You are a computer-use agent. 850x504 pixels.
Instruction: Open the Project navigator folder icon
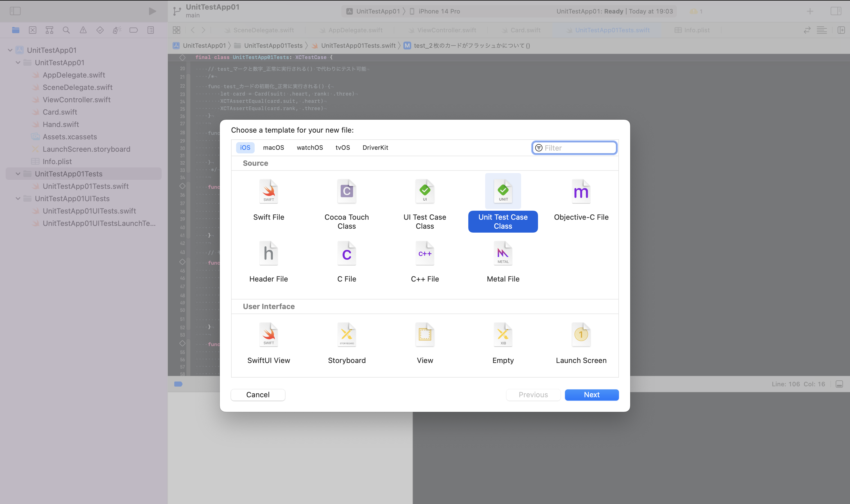(16, 30)
